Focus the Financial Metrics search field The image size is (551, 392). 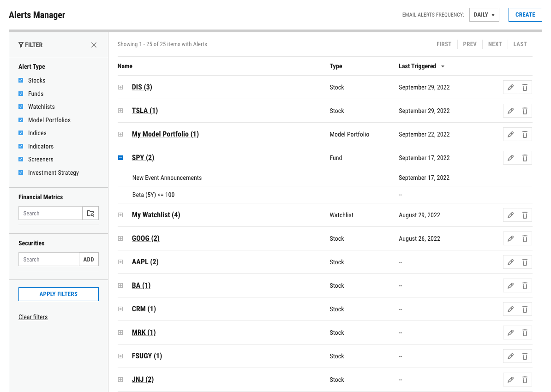pos(51,213)
